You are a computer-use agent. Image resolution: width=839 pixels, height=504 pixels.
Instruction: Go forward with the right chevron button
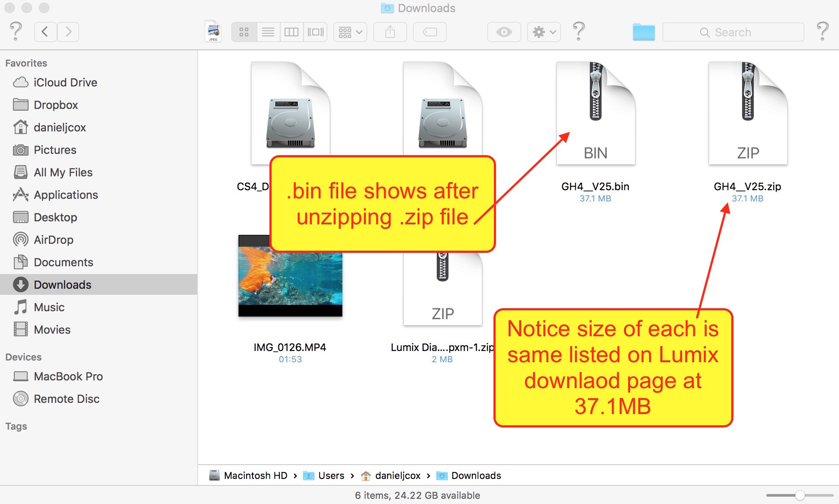pyautogui.click(x=68, y=32)
